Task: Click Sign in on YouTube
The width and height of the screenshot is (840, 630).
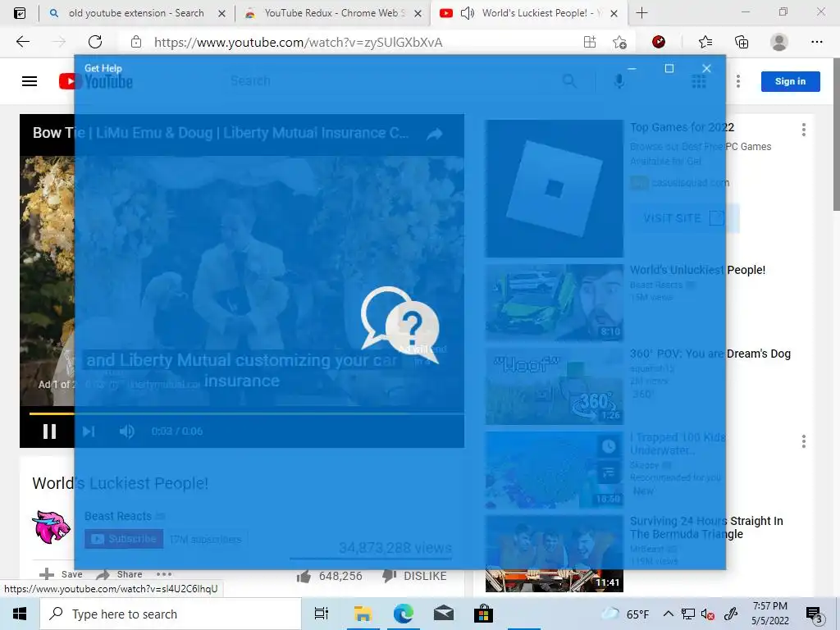Action: tap(790, 81)
